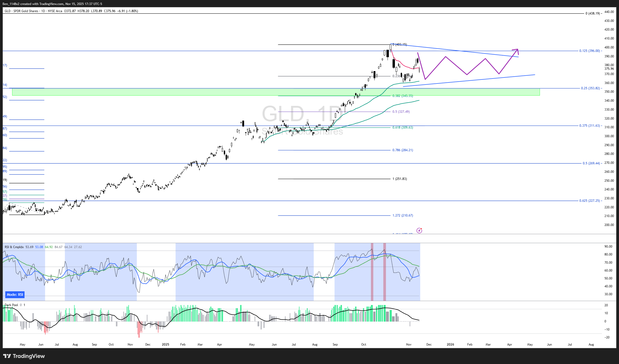Select the RSI & CmpIdx indicator legend

tap(14, 247)
